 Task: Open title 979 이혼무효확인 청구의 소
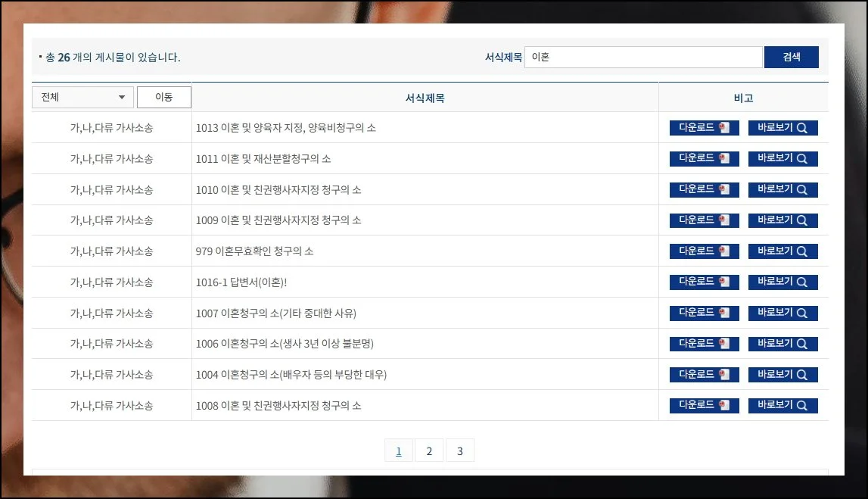tap(254, 251)
